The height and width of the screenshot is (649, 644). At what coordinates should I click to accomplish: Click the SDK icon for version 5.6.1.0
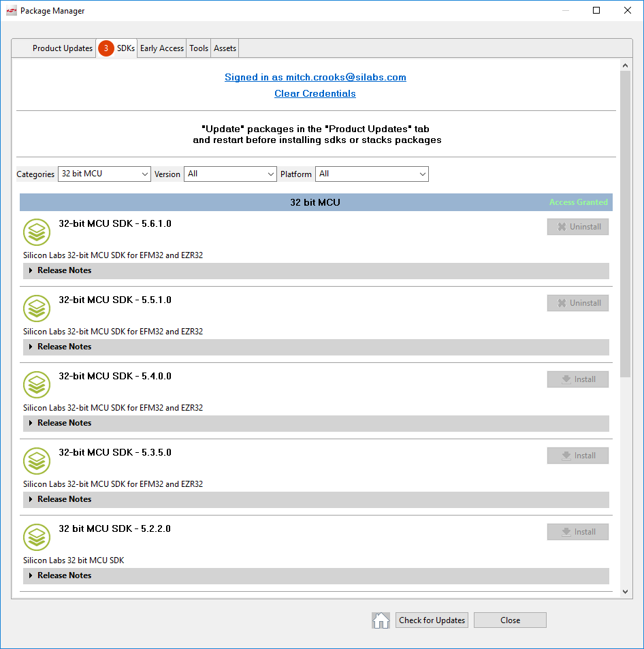pyautogui.click(x=37, y=232)
